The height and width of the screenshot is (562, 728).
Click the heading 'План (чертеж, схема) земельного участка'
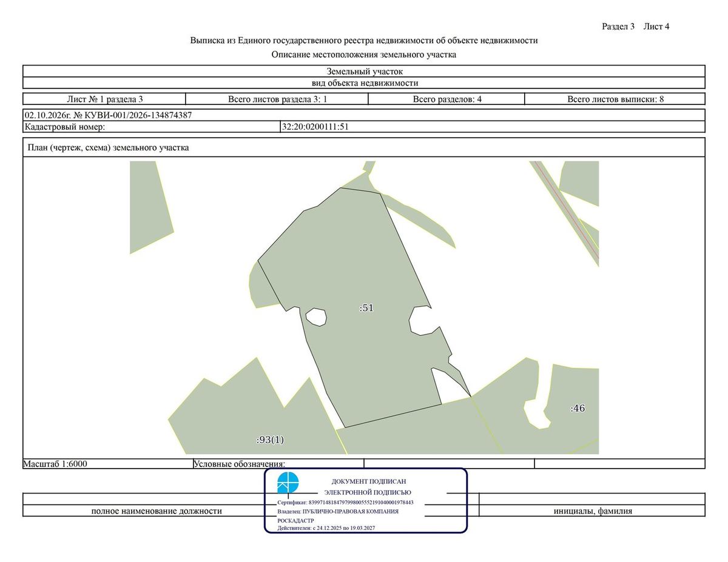pyautogui.click(x=108, y=147)
